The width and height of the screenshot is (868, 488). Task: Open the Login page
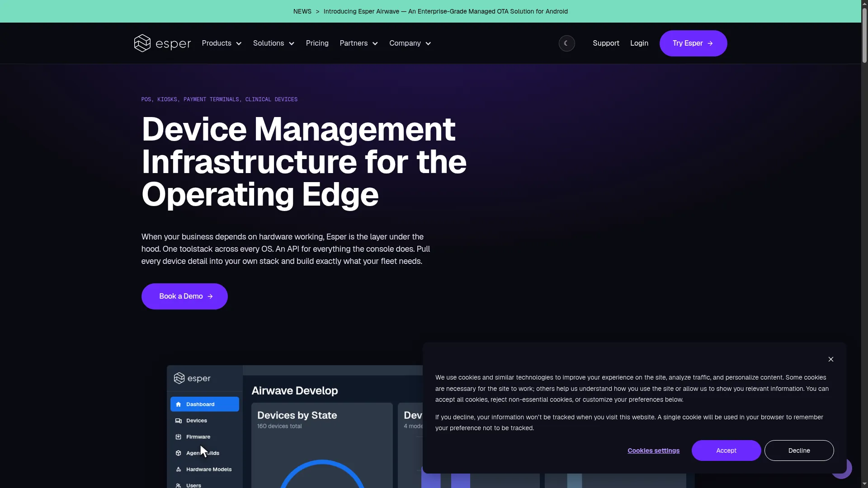coord(639,43)
